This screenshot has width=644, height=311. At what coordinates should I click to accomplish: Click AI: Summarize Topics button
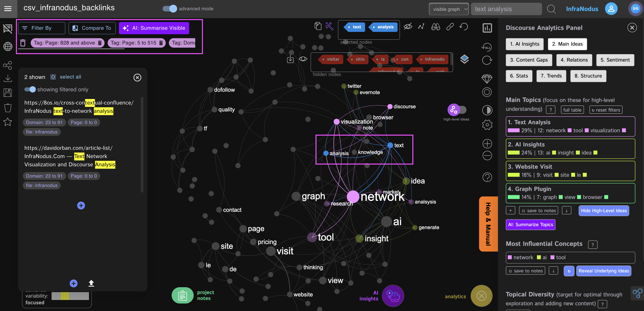(x=530, y=225)
